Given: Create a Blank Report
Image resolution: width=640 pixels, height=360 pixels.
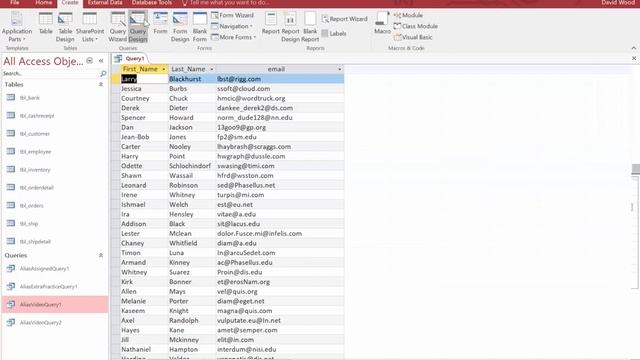Looking at the screenshot, I should coord(310,27).
